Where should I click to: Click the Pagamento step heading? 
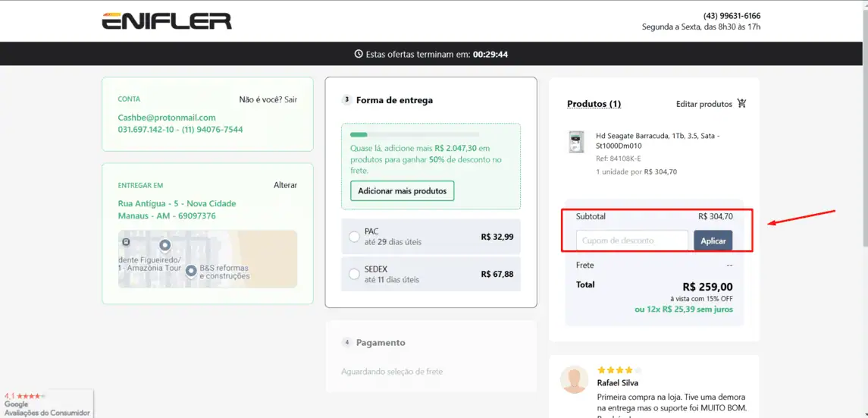click(x=381, y=343)
